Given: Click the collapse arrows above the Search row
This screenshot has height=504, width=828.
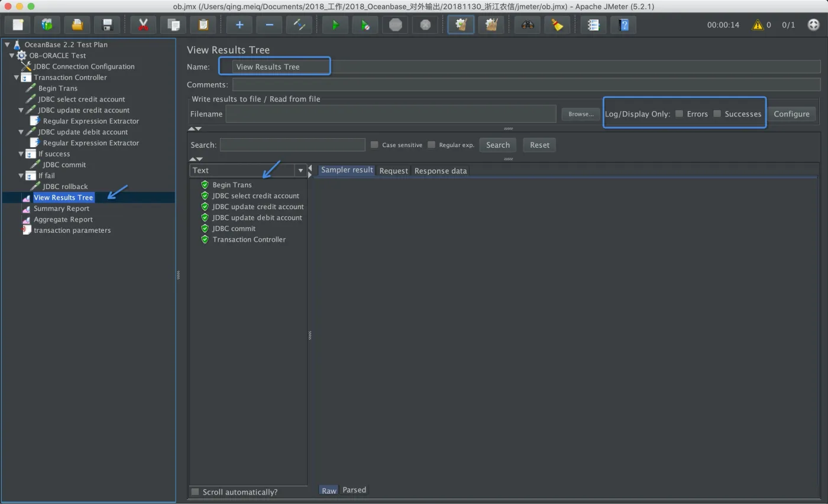Looking at the screenshot, I should pyautogui.click(x=195, y=129).
